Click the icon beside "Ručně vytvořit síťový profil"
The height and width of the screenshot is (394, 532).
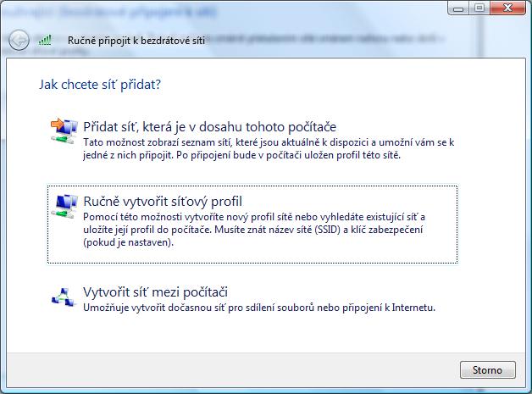[64, 204]
